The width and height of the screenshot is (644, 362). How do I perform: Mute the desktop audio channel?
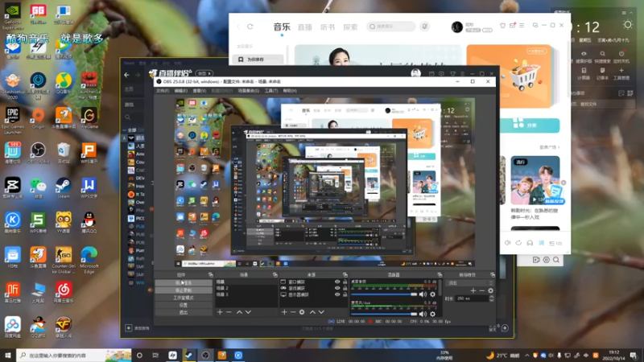click(423, 294)
